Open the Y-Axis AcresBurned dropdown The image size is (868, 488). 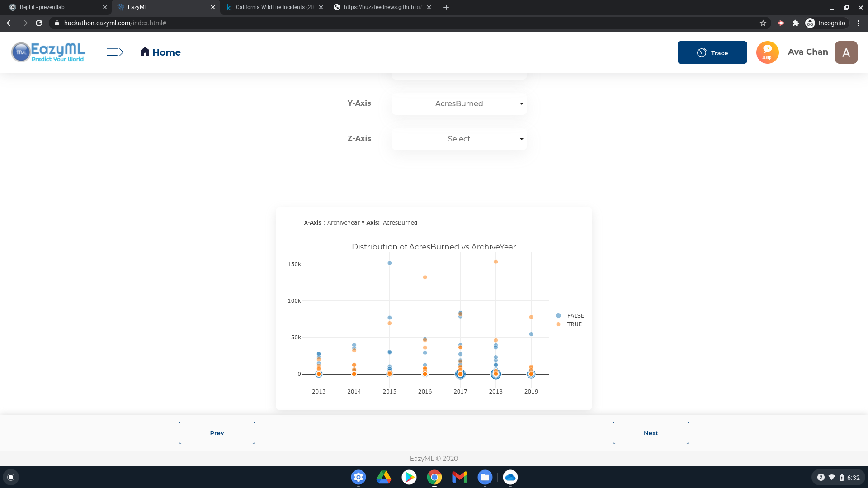[459, 103]
